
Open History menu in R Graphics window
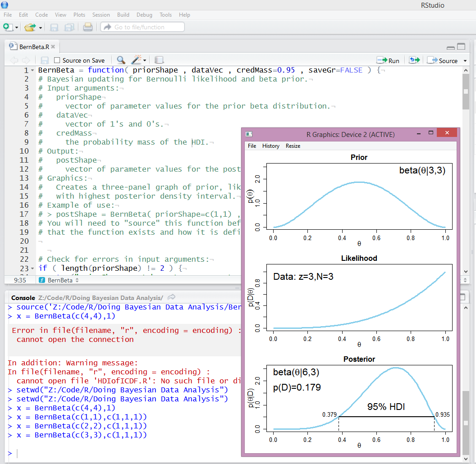(270, 146)
